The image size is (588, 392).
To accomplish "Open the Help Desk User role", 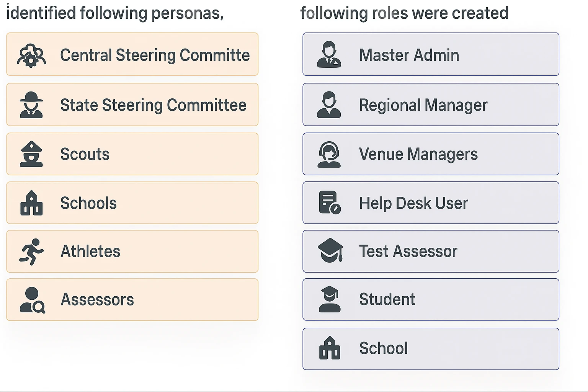I will tap(431, 203).
